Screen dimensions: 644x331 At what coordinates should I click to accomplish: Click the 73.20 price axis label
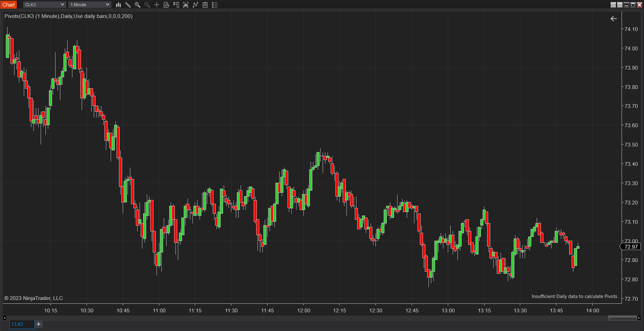[x=631, y=203]
